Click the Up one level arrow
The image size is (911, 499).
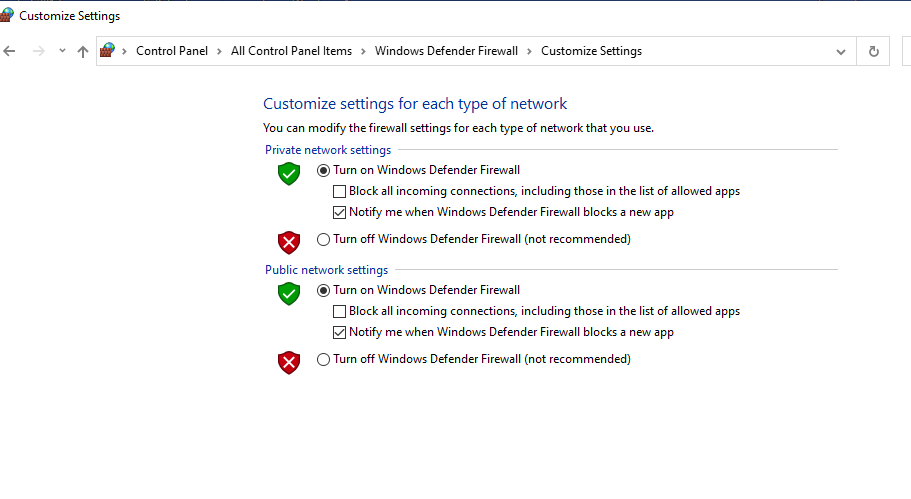pos(83,51)
